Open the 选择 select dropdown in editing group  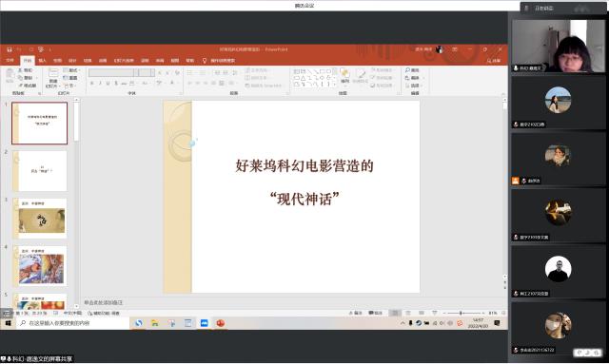(413, 86)
